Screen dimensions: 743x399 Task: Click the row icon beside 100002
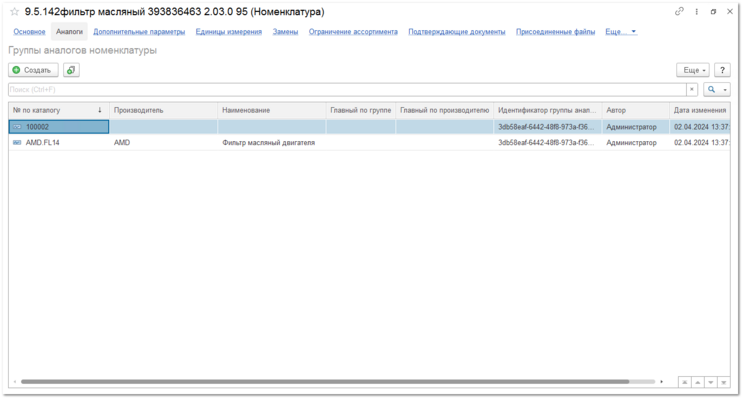click(17, 127)
